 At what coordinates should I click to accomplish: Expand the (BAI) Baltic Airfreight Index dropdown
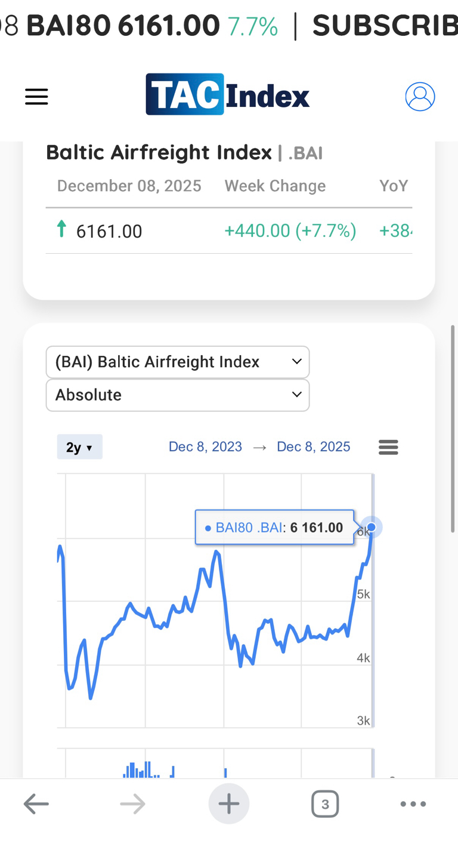(178, 362)
